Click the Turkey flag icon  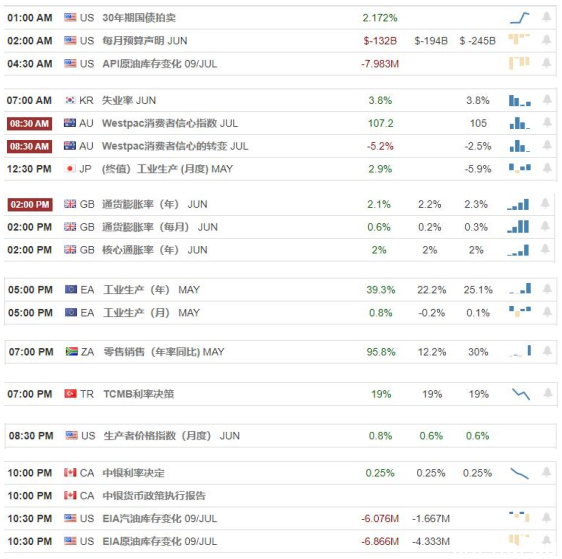point(71,394)
